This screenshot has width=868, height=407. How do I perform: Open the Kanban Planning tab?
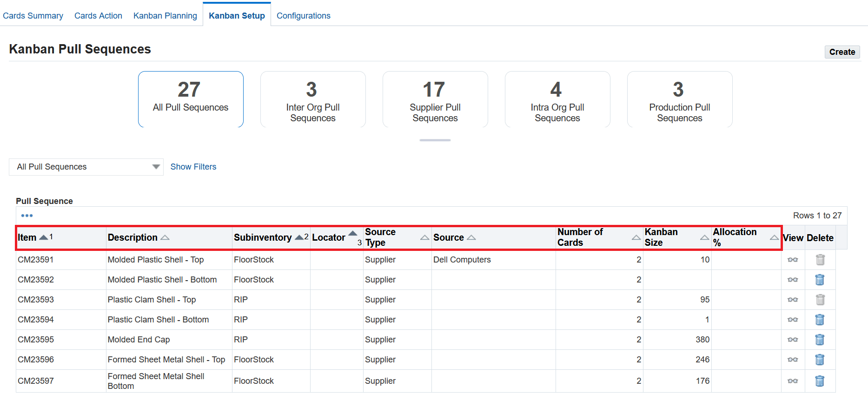click(165, 16)
